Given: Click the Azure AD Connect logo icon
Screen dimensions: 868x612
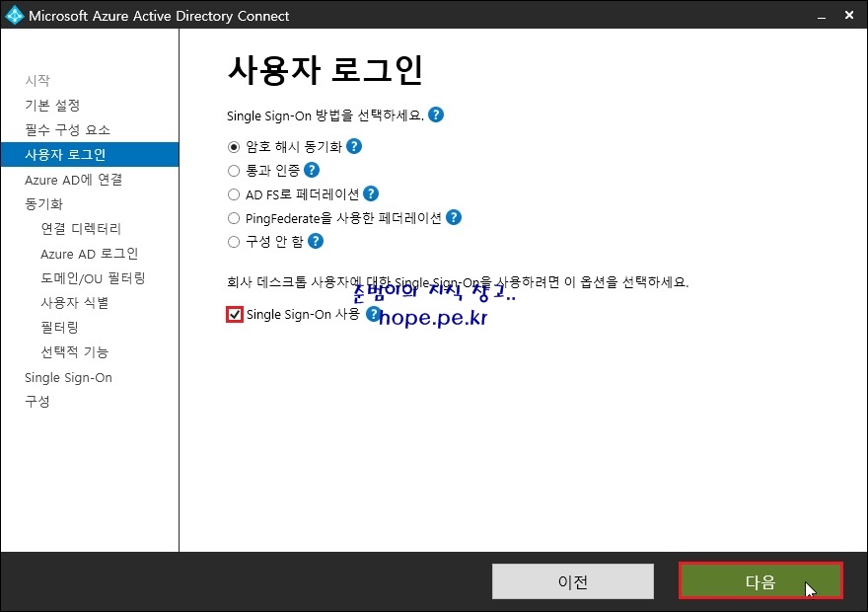Looking at the screenshot, I should point(15,15).
